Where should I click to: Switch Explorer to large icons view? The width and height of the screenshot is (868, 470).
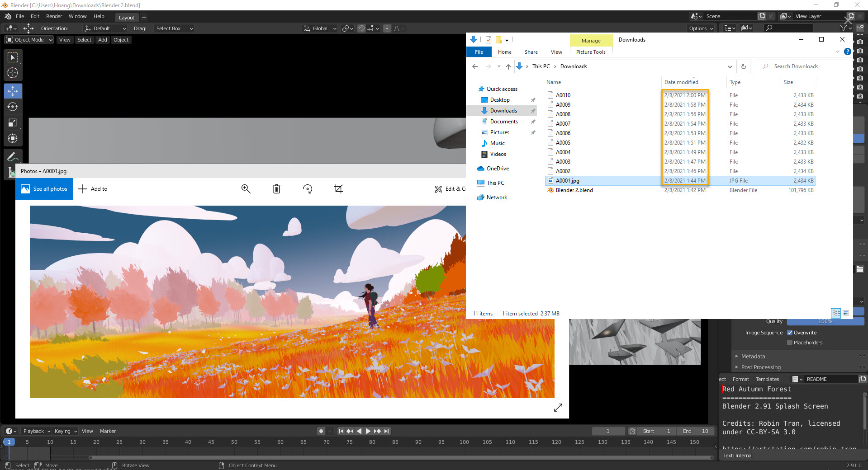tap(846, 313)
